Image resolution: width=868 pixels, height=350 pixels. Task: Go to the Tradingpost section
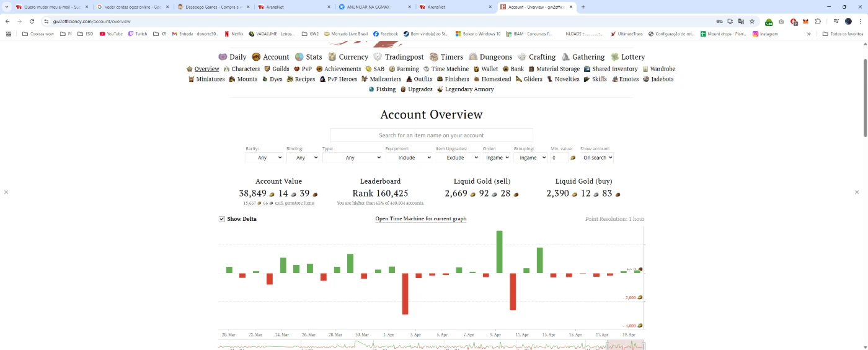point(399,56)
